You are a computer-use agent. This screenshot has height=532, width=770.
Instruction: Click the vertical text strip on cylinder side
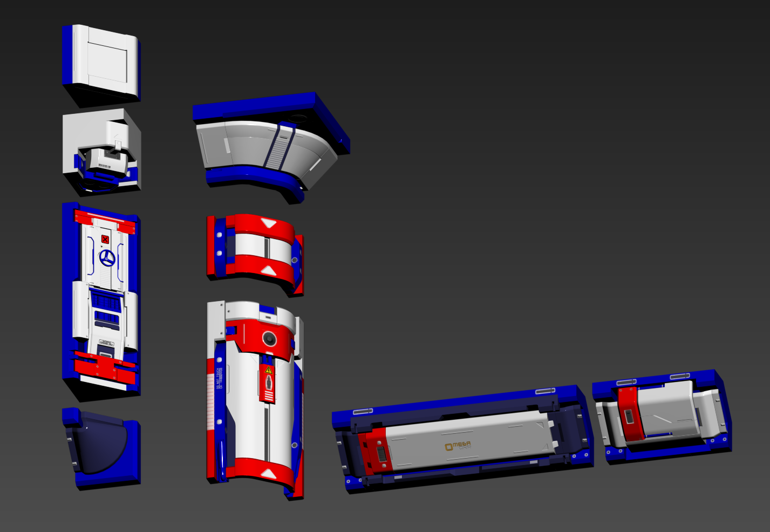coord(219,378)
